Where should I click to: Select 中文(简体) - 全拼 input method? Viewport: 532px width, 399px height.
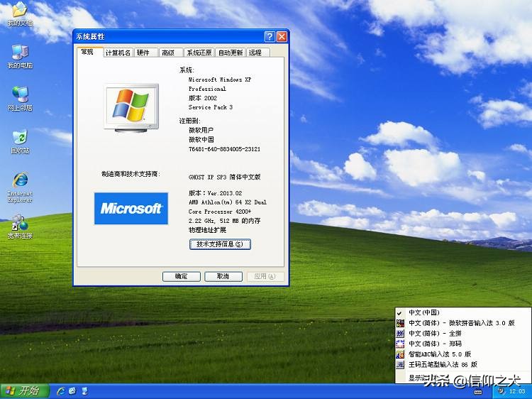[462, 334]
